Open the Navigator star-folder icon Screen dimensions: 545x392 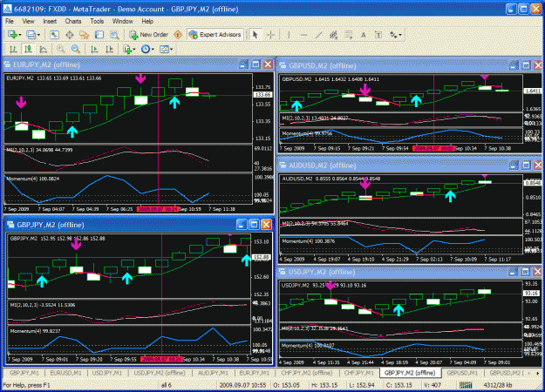pos(84,35)
